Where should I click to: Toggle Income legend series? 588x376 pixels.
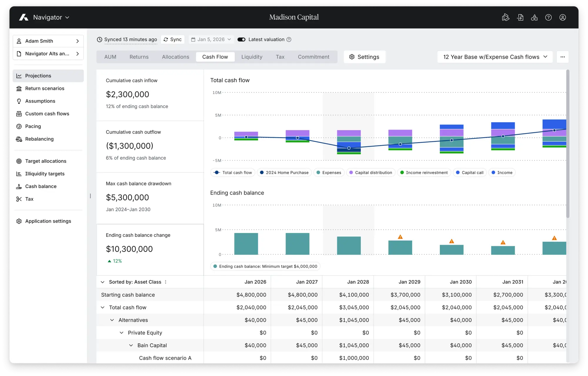[x=502, y=173]
